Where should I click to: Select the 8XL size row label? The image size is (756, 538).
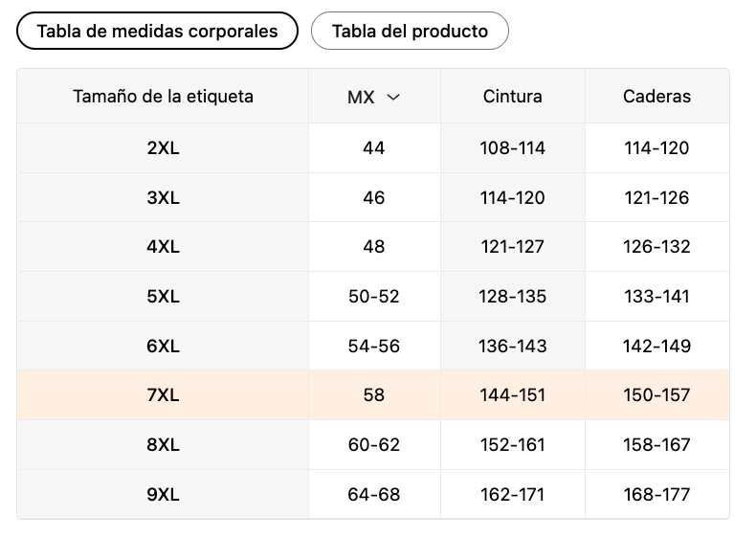[163, 445]
